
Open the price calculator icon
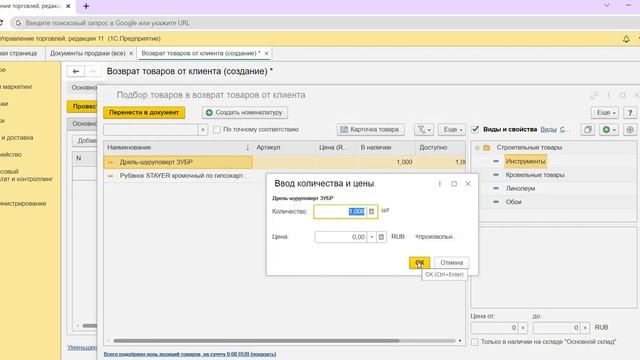381,237
